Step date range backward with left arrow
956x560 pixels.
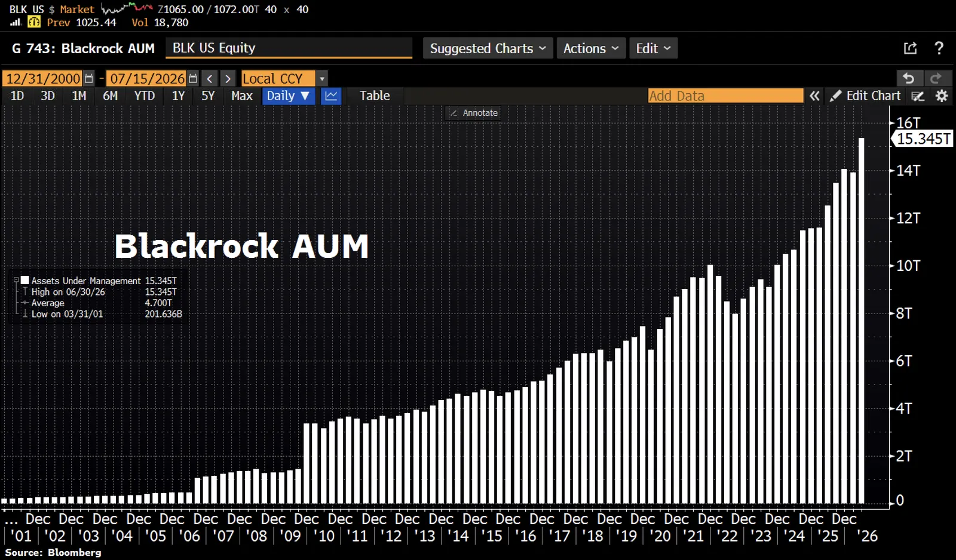(x=209, y=79)
